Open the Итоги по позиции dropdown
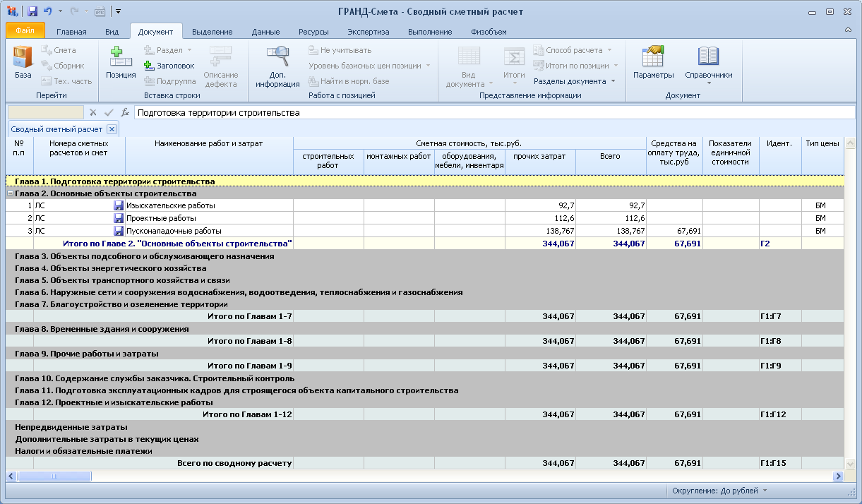The width and height of the screenshot is (862, 504). click(575, 66)
